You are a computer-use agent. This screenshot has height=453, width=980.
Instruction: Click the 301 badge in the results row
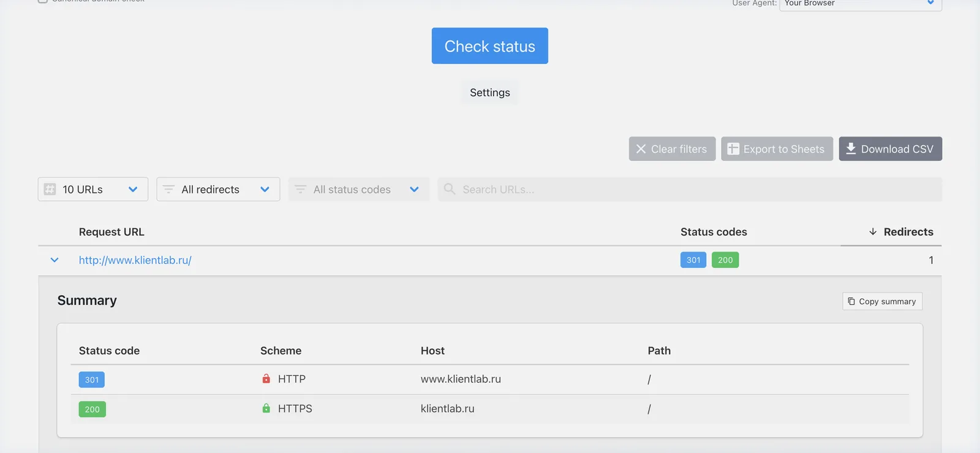click(x=693, y=260)
